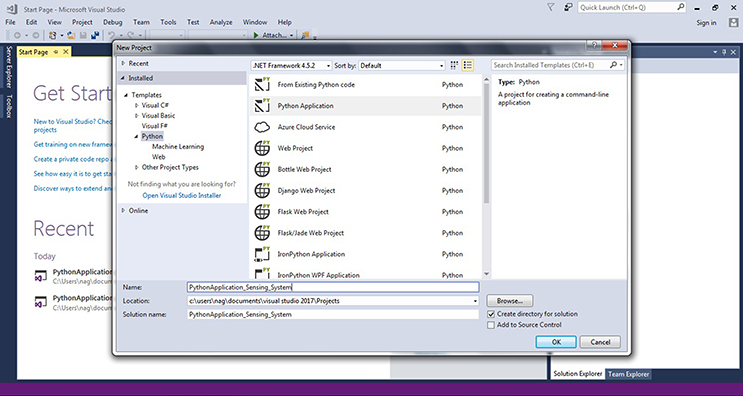Select the IronPython Application icon
743x396 pixels.
(262, 254)
